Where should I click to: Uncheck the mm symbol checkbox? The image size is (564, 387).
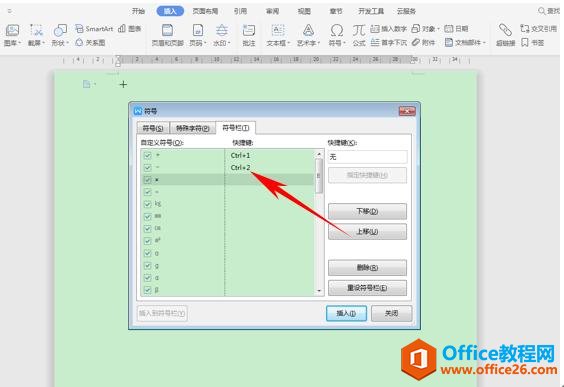pos(147,216)
